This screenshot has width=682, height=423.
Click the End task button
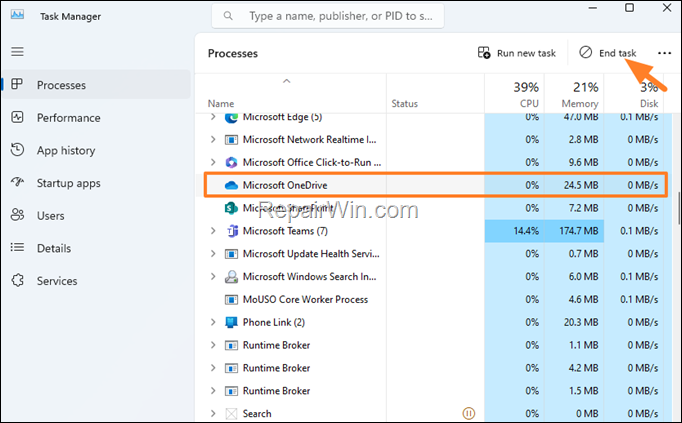pos(608,53)
